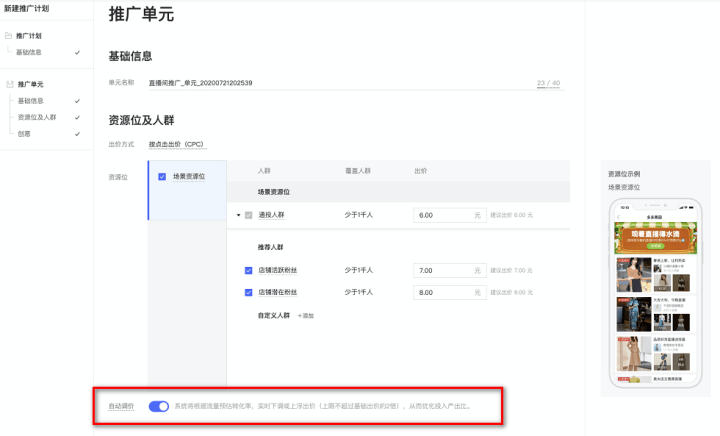Screen dimensions: 720x436
Task: Click the grayed 通投人群 checkbox
Action: click(x=249, y=215)
